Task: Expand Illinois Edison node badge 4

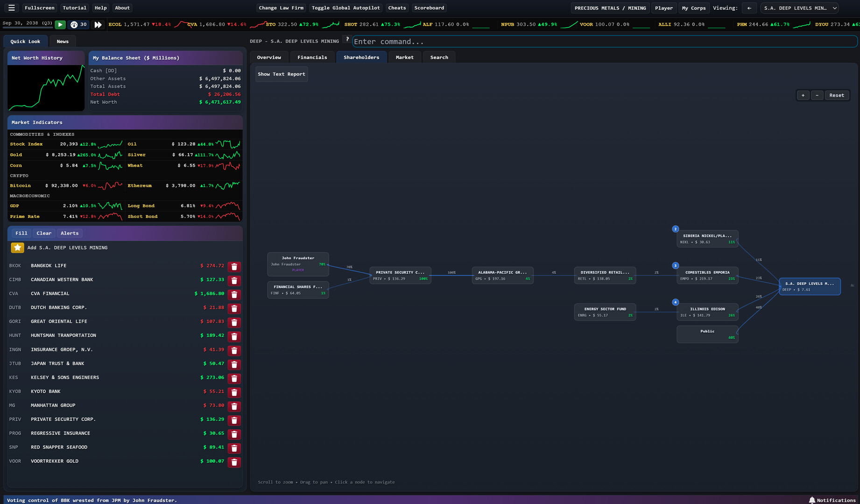Action: click(x=675, y=302)
